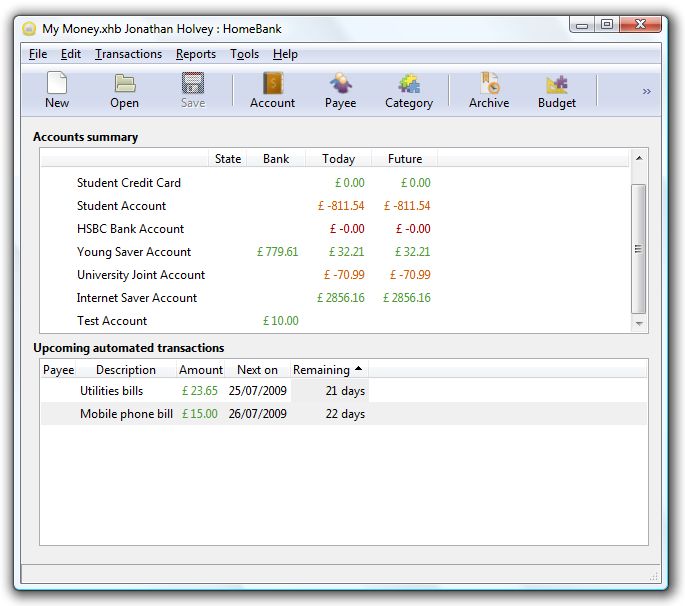Select the Mobile phone bill transaction
685x606 pixels.
(x=126, y=414)
